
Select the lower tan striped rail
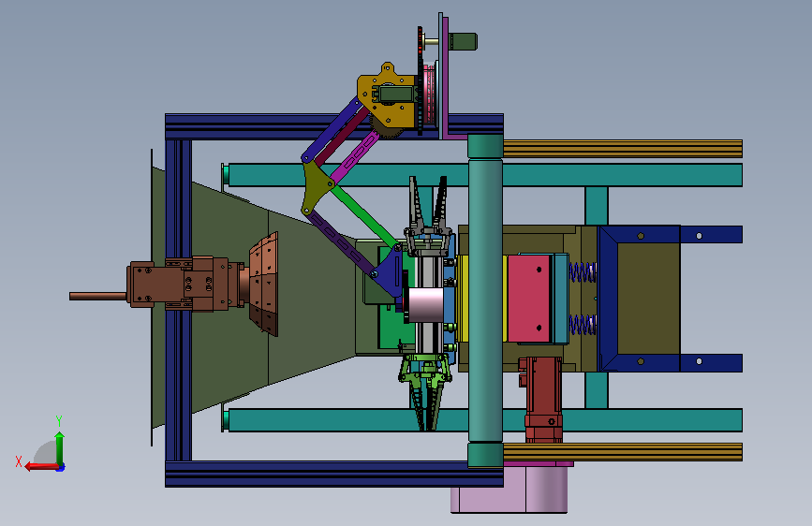tap(623, 452)
